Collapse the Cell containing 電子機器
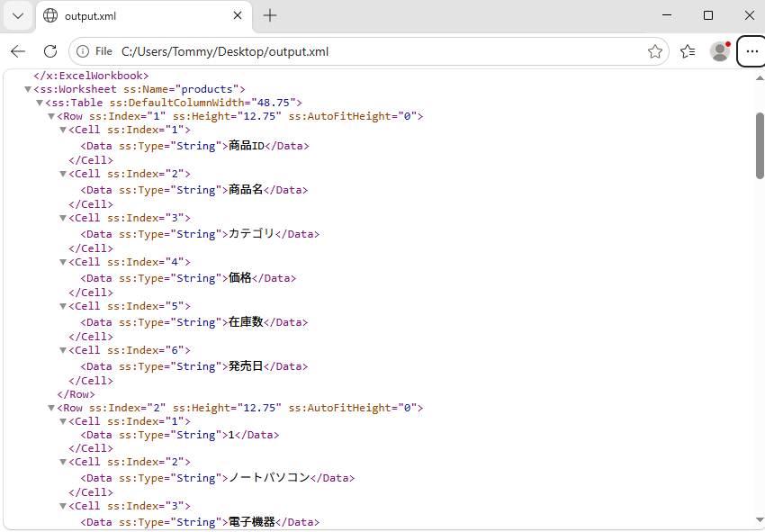Image resolution: width=765 pixels, height=532 pixels. coord(63,506)
